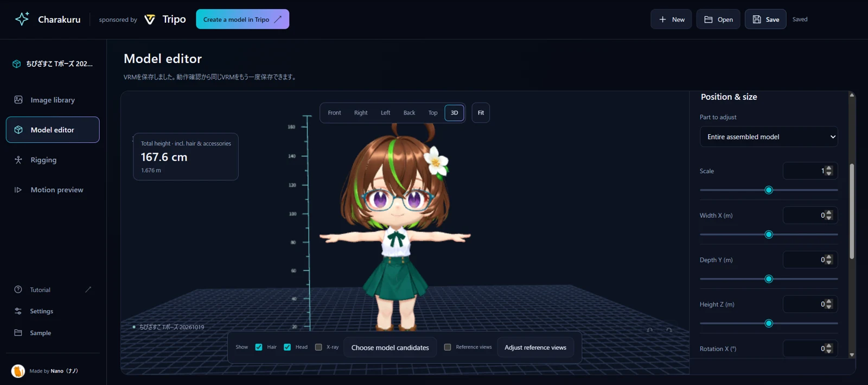
Task: Decrease Depth Y with down stepper
Action: (x=828, y=262)
